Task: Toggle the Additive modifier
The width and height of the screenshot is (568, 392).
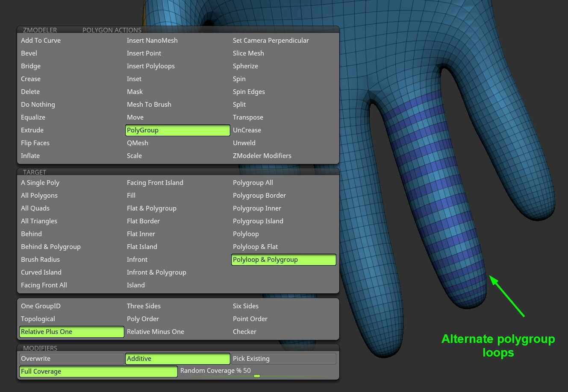Action: (x=177, y=359)
